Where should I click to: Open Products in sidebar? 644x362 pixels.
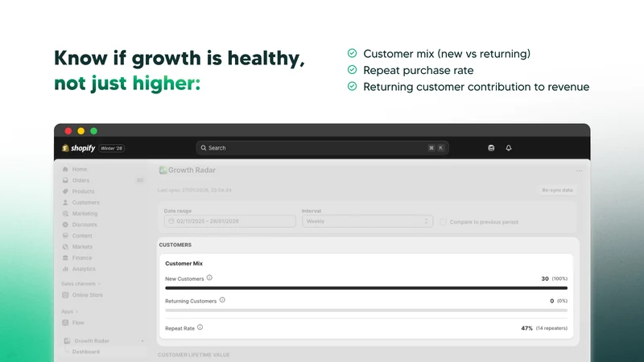[83, 191]
